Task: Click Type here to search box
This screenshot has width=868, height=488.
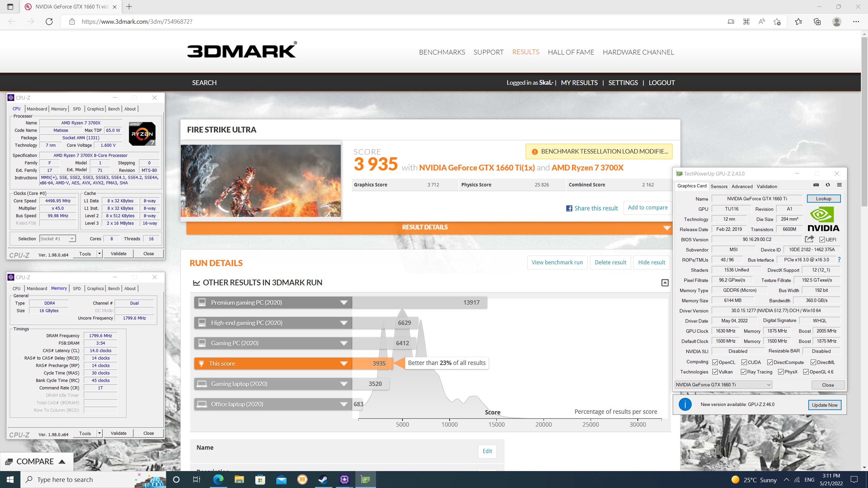Action: (x=93, y=480)
